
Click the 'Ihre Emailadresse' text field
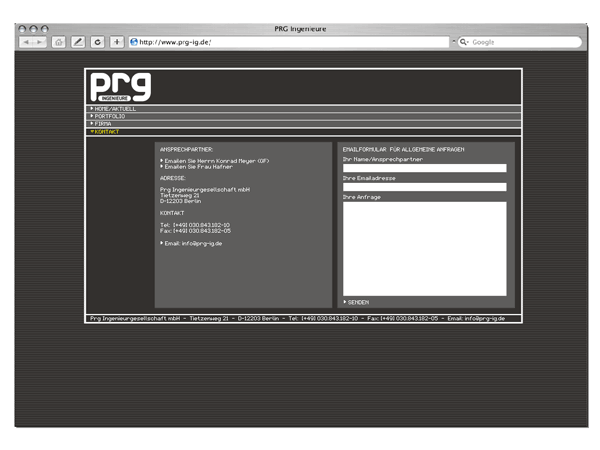(x=425, y=187)
